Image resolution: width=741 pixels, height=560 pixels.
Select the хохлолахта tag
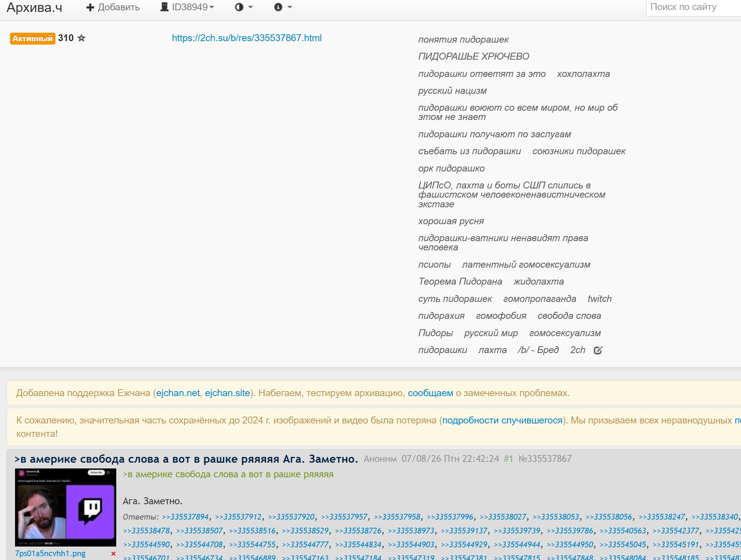[x=584, y=74]
